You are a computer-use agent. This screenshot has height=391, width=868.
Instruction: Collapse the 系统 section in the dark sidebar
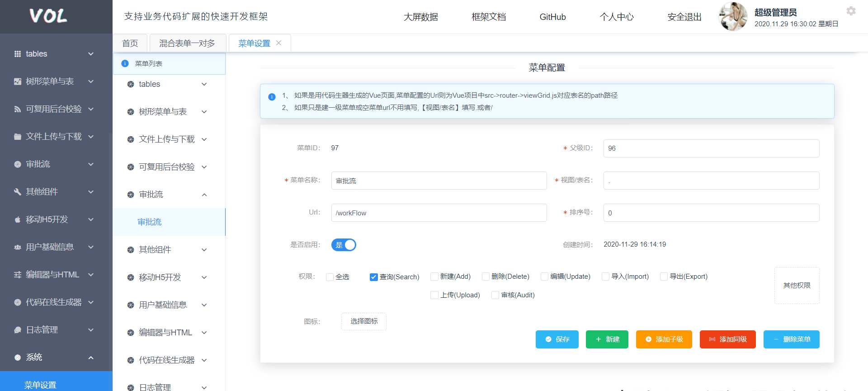click(x=91, y=358)
